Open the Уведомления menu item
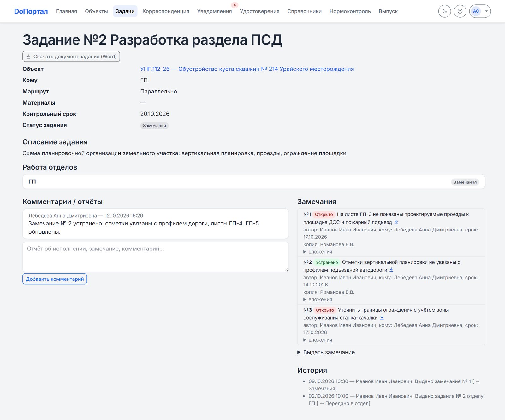The height and width of the screenshot is (420, 505). pos(215,11)
